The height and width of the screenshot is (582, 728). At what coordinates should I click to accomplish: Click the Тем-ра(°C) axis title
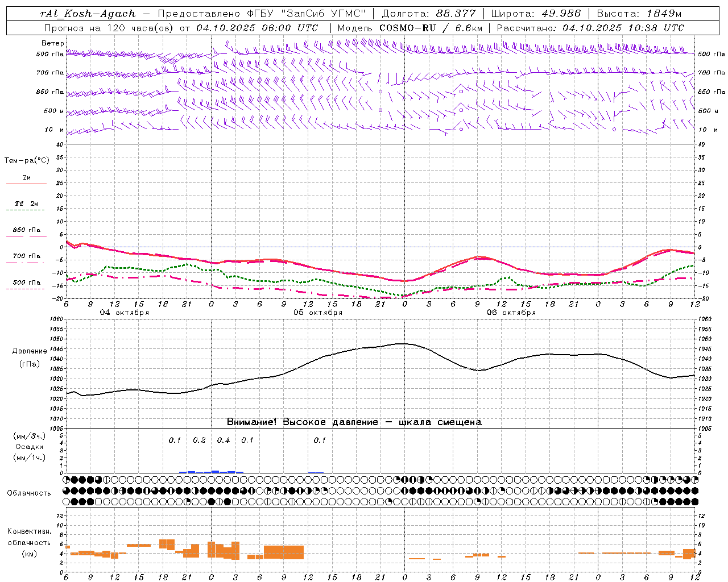[x=27, y=161]
